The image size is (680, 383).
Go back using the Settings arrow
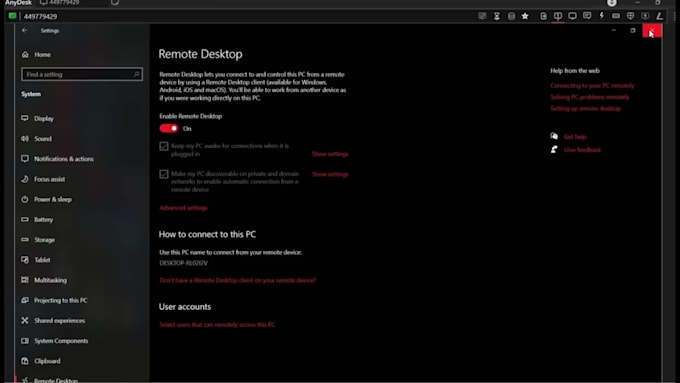[24, 30]
